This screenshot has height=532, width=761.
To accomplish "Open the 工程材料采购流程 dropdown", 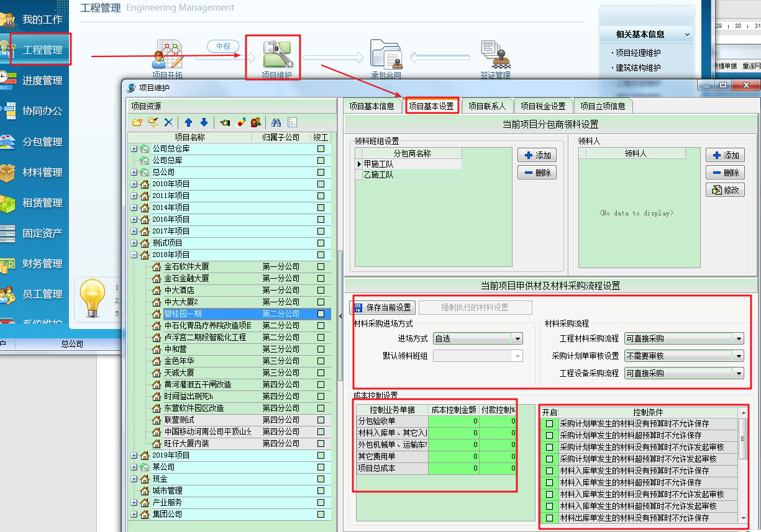I will tap(739, 338).
